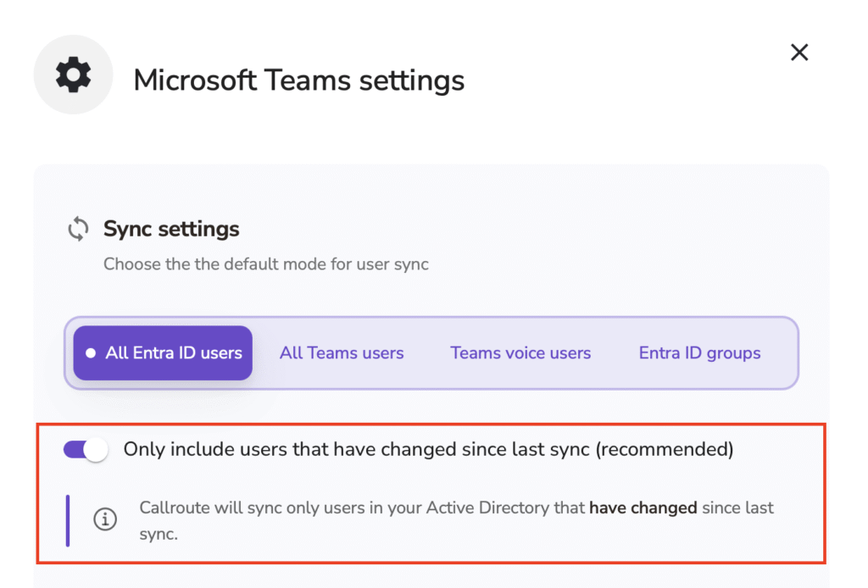This screenshot has width=868, height=588.
Task: Close the Microsoft Teams settings dialog
Action: (798, 53)
